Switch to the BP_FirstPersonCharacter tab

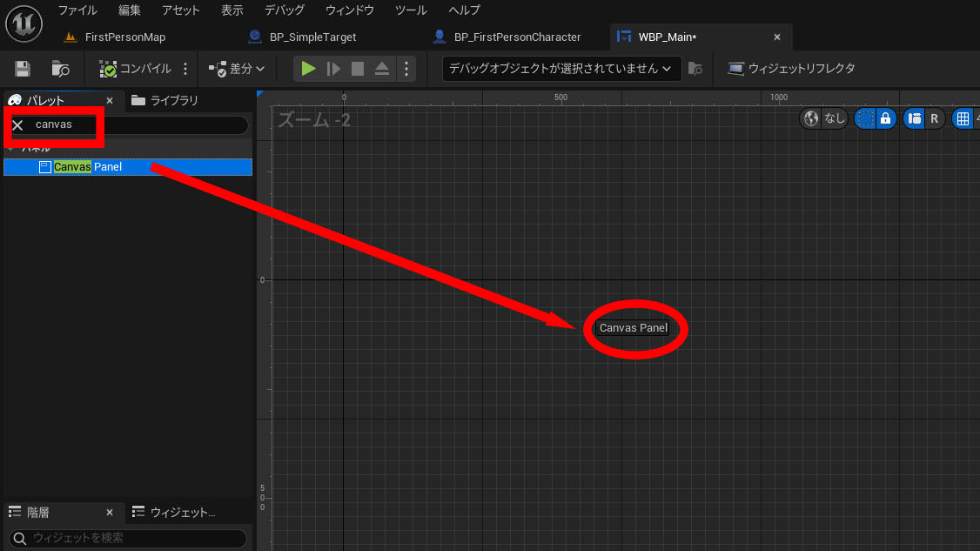[507, 37]
